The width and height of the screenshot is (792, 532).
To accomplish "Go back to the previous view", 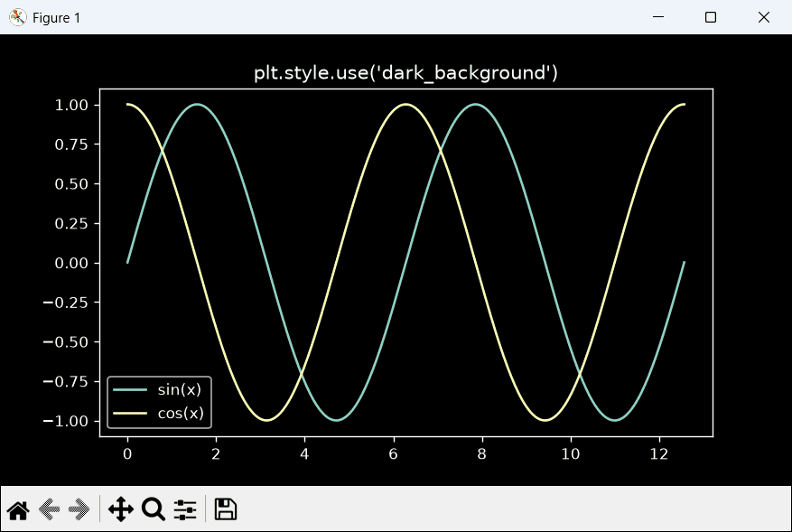I will 49,509.
